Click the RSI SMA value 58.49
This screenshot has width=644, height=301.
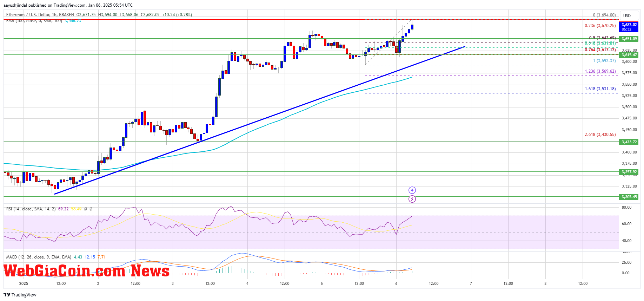pos(77,209)
